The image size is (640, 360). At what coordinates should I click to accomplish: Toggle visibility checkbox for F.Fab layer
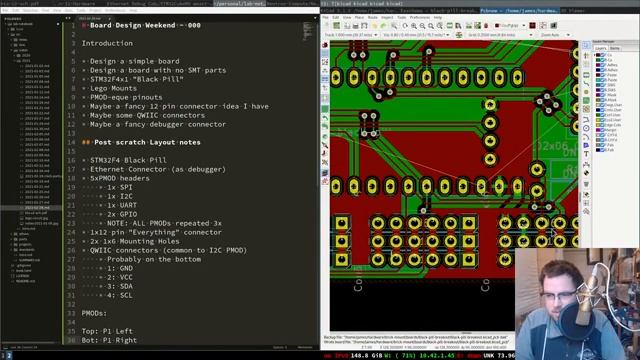[x=602, y=145]
